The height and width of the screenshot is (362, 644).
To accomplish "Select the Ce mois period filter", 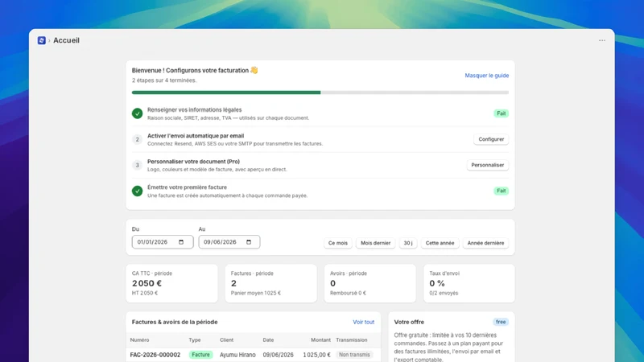I will (338, 243).
